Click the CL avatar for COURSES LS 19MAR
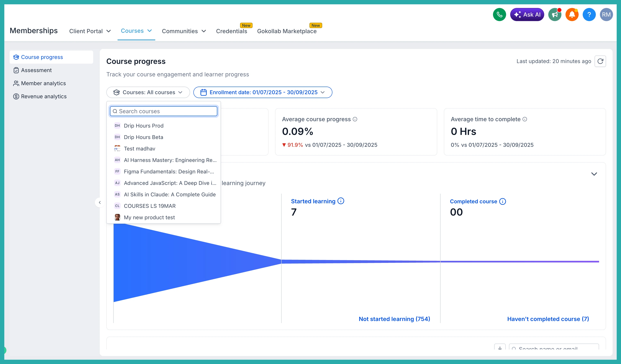621x364 pixels. tap(117, 206)
